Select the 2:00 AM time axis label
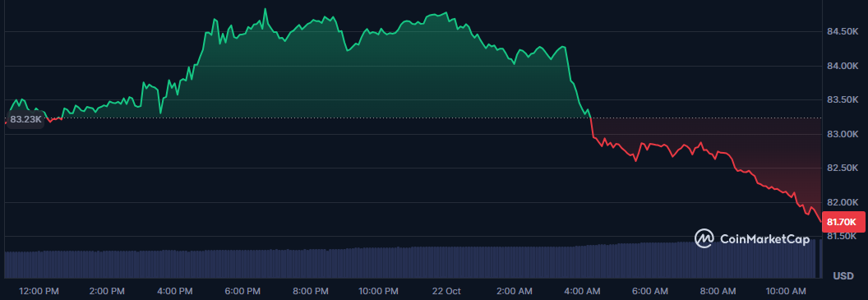 click(515, 291)
